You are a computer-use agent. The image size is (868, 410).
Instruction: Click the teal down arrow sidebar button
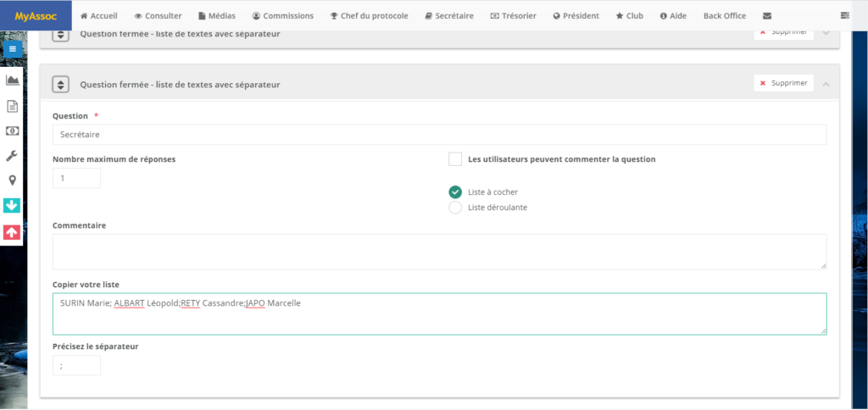point(12,206)
